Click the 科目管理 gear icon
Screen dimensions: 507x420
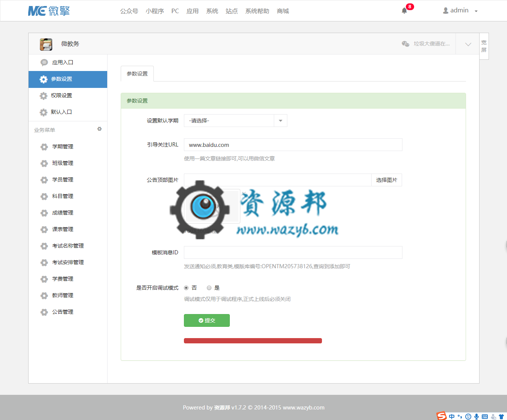pyautogui.click(x=44, y=196)
